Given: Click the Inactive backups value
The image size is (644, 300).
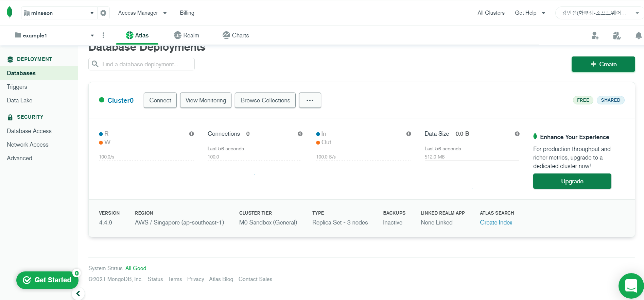Looking at the screenshot, I should click(393, 222).
